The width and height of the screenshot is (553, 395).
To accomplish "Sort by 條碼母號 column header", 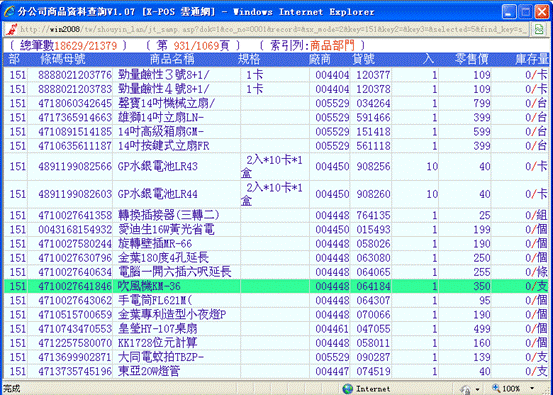I will 63,59.
